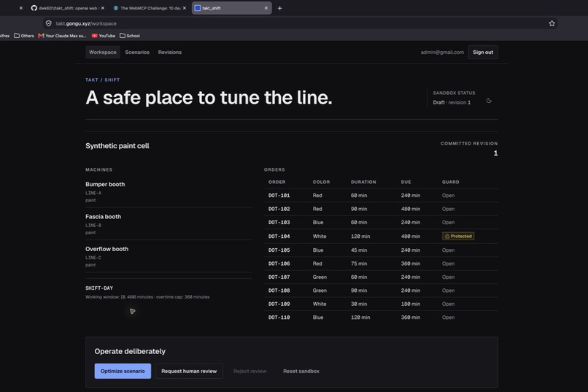Close the takt_shift browser tab
The height and width of the screenshot is (392, 588).
pyautogui.click(x=266, y=8)
